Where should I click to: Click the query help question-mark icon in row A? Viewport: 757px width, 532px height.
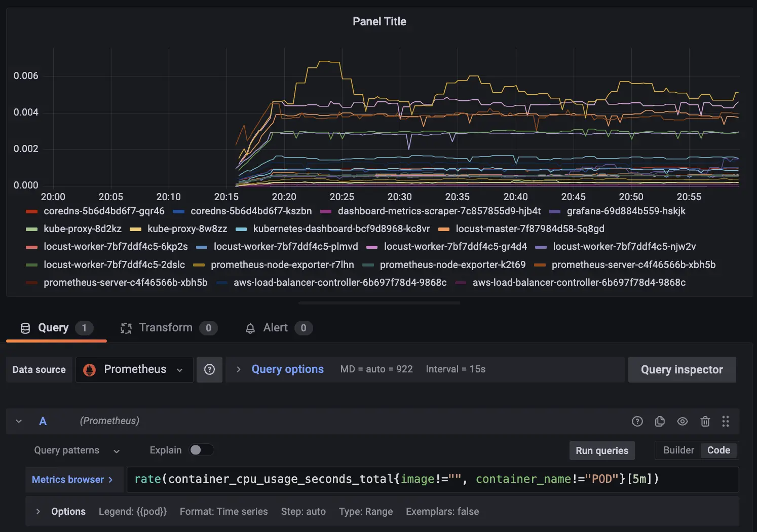click(637, 422)
